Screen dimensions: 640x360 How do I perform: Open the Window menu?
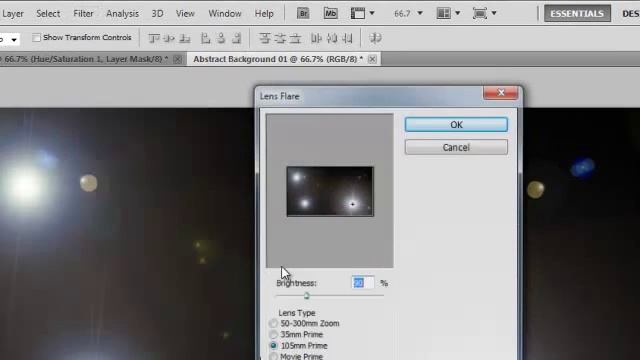pyautogui.click(x=224, y=14)
